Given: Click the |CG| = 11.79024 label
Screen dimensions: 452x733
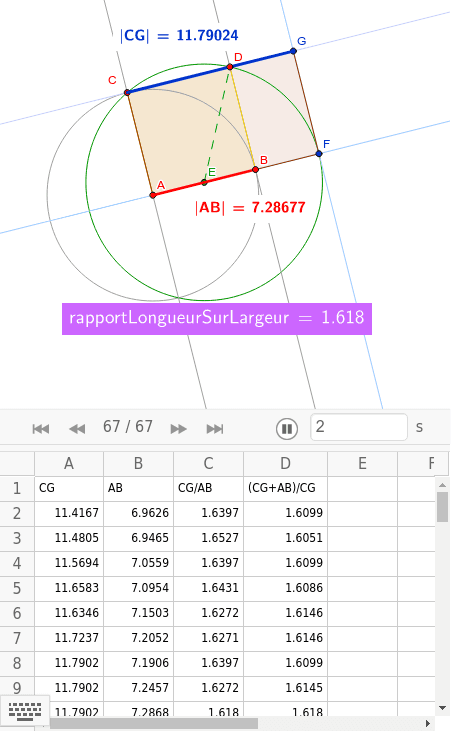Looking at the screenshot, I should 179,36.
